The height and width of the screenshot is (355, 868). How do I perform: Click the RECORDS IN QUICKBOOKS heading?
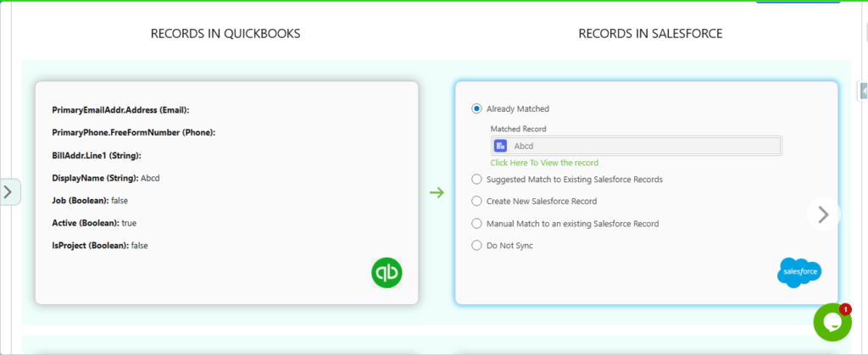pos(225,34)
